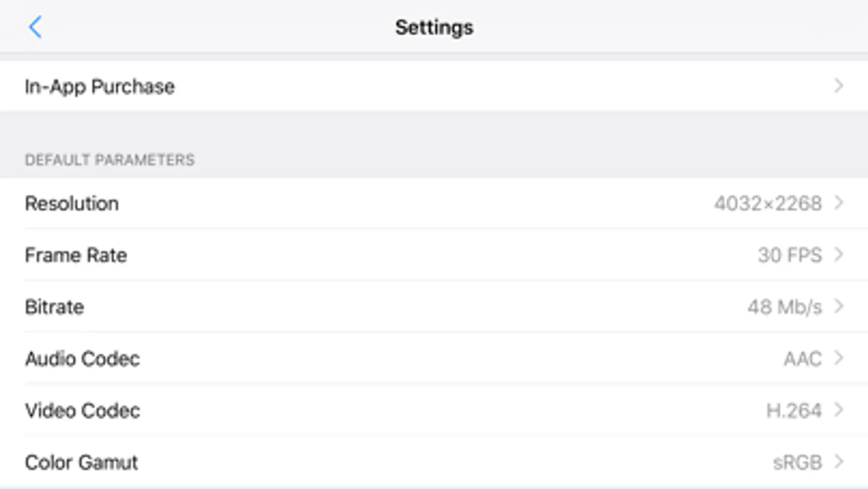The height and width of the screenshot is (489, 868).
Task: Change the 30 FPS value
Action: click(790, 255)
